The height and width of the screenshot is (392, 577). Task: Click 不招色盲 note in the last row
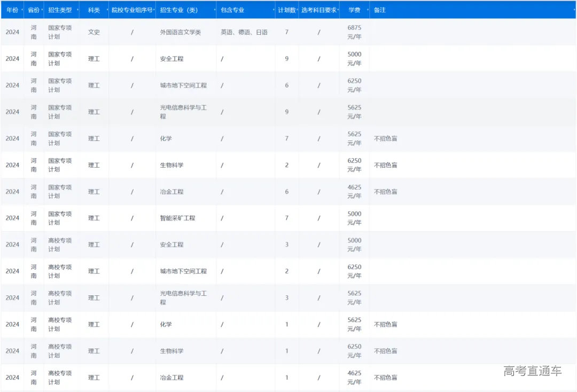coord(385,378)
